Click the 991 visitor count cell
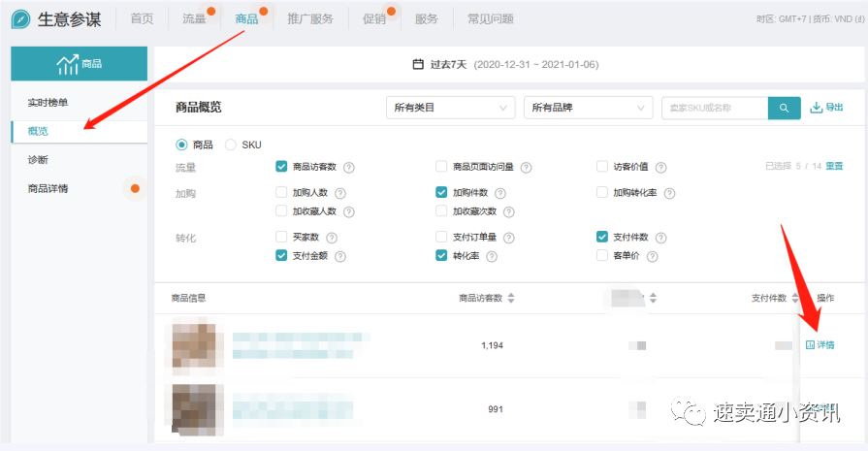 (x=496, y=409)
